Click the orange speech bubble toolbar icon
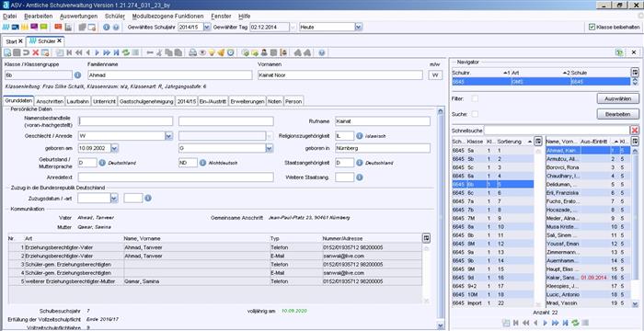The image size is (644, 331). point(58,27)
